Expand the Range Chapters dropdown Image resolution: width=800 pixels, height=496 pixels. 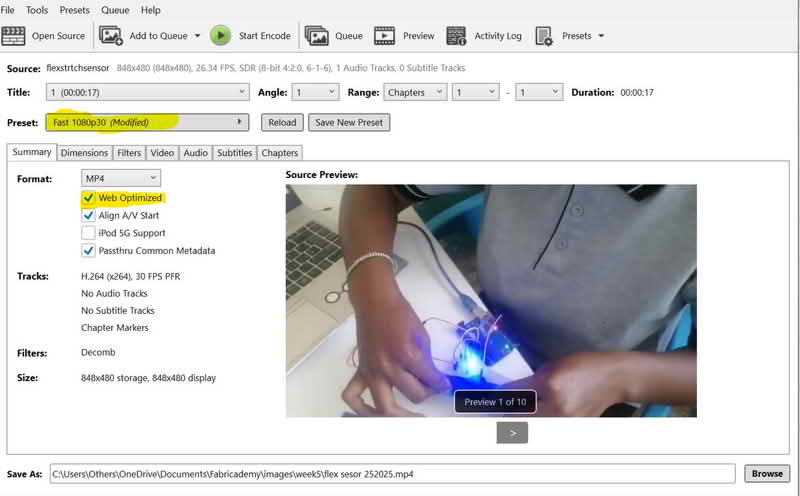click(415, 92)
